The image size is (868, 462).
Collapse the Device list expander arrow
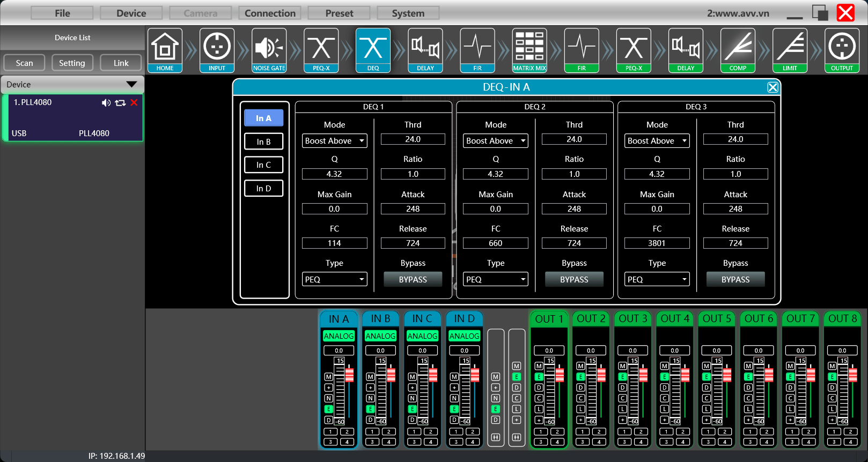pyautogui.click(x=131, y=85)
